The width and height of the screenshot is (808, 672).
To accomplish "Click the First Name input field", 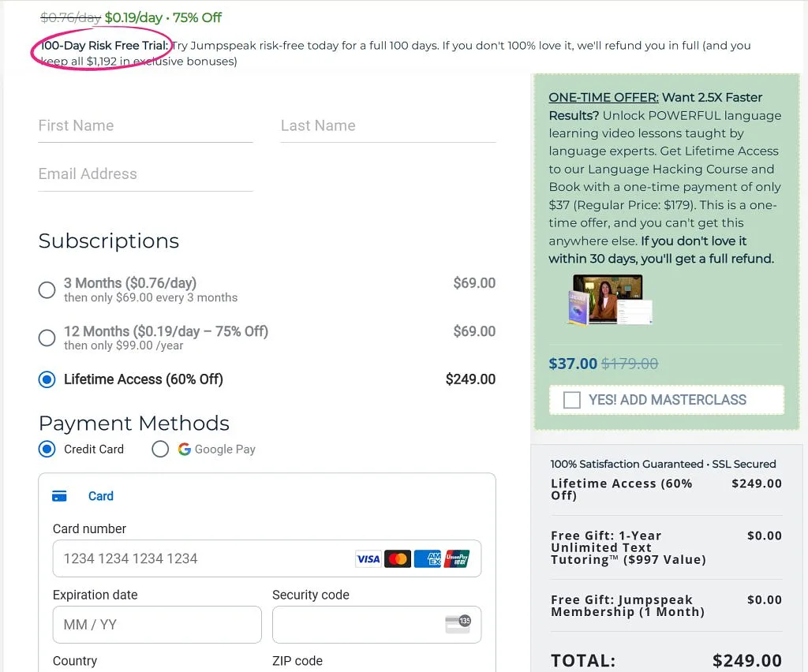I will (145, 126).
